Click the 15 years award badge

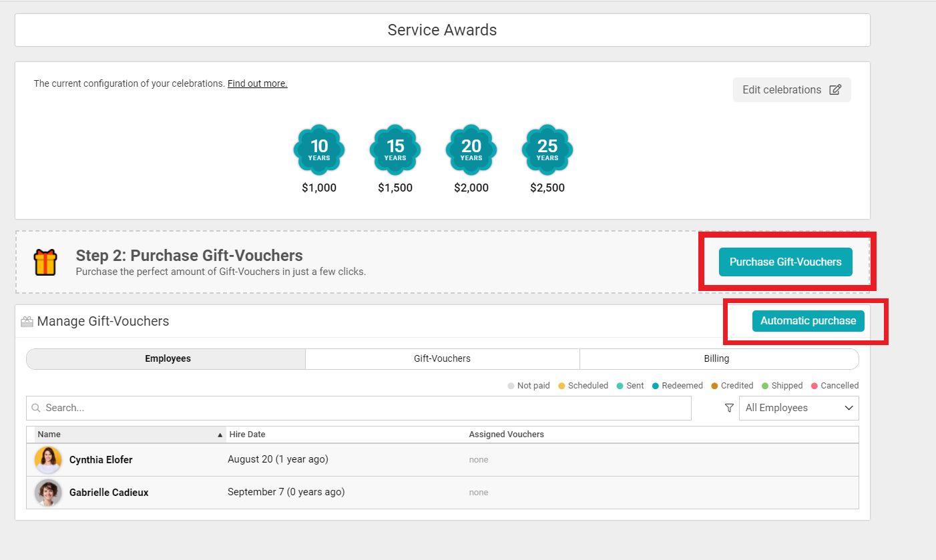[x=395, y=150]
